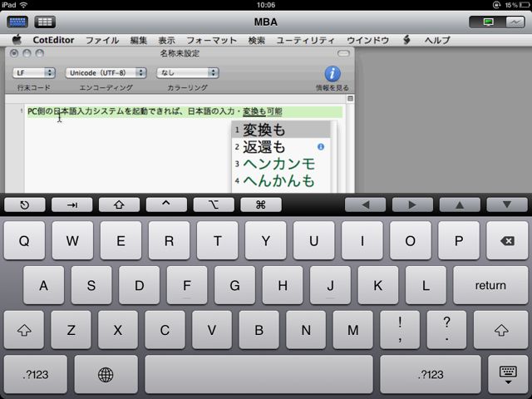Tap the right shift key on keyboard
The image size is (532, 399).
point(500,330)
